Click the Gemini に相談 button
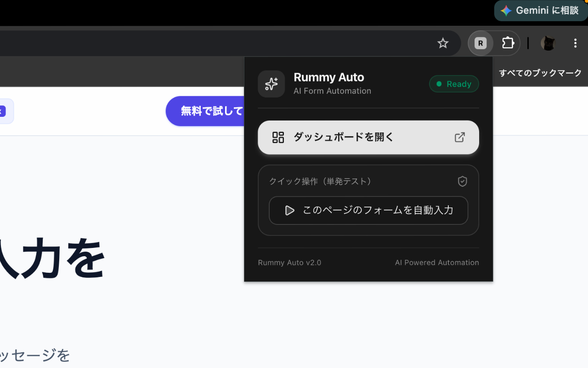The image size is (588, 368). [541, 11]
